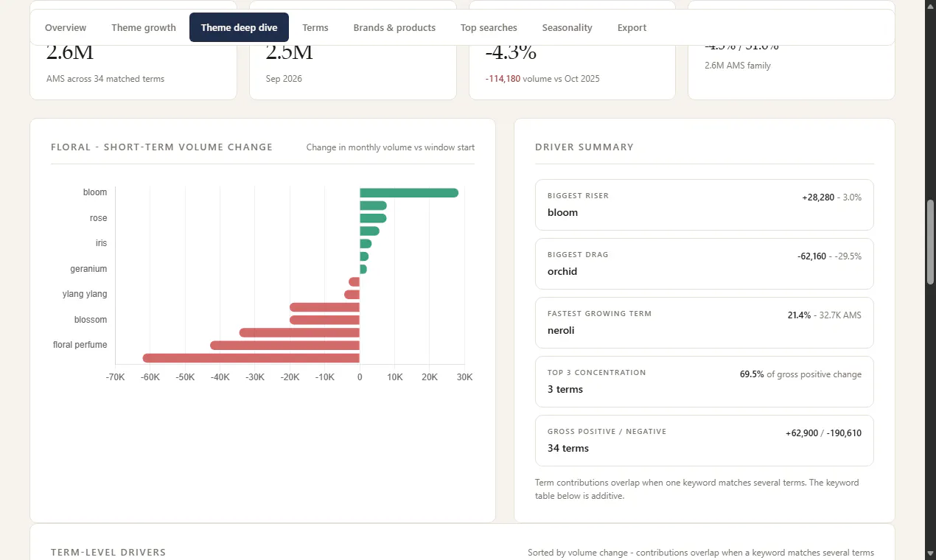This screenshot has height=560, width=936.
Task: Click the Top 3 Concentration card
Action: click(704, 382)
